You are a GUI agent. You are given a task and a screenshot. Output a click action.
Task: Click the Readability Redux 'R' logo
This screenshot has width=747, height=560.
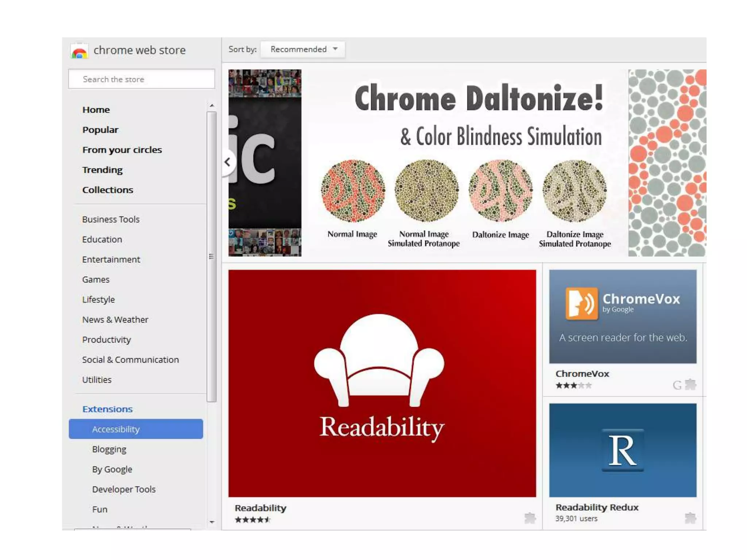point(622,451)
